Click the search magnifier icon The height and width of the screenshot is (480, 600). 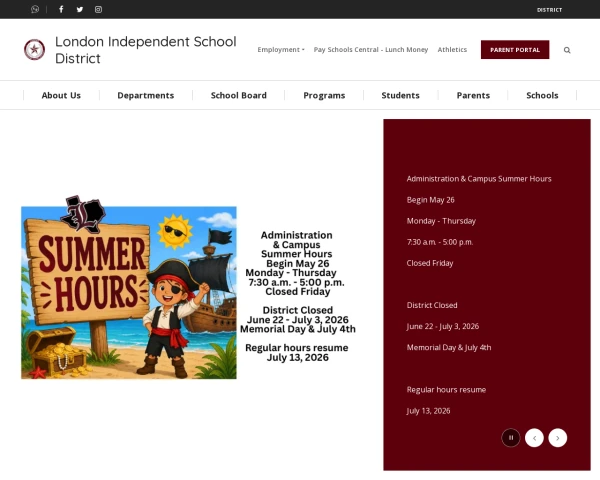pos(567,50)
